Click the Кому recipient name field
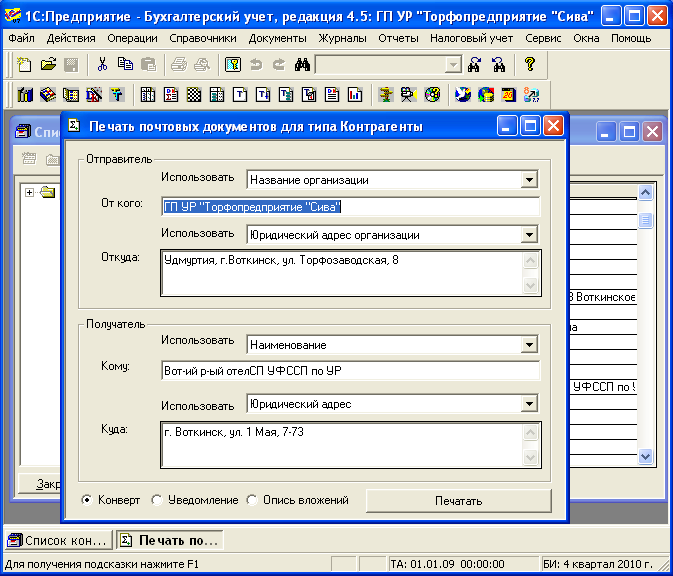Image resolution: width=673 pixels, height=576 pixels. click(x=351, y=371)
